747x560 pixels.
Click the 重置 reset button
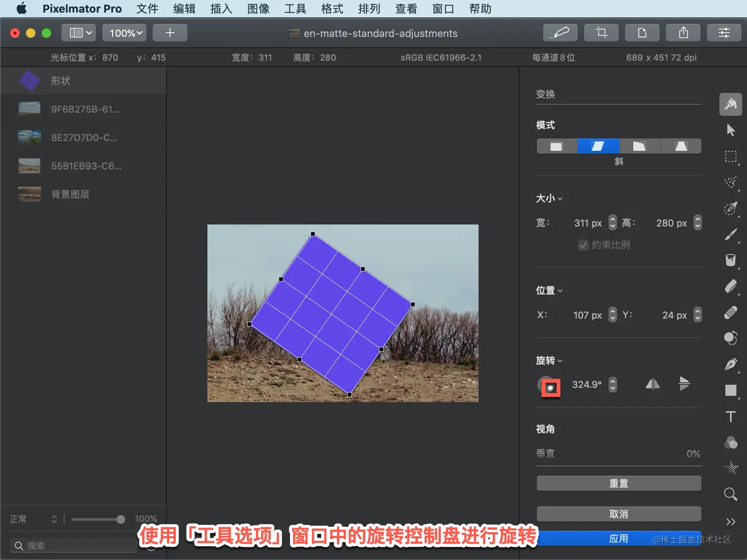click(619, 483)
